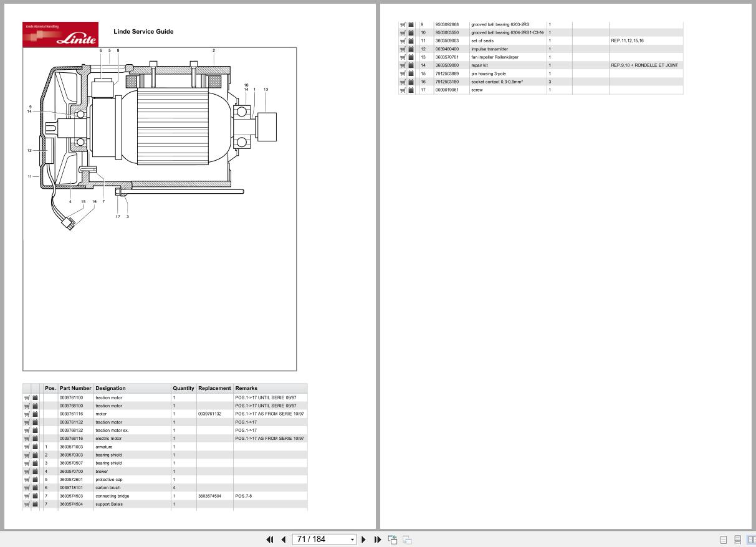Click part number 9503003550
756x547 pixels.
point(447,32)
